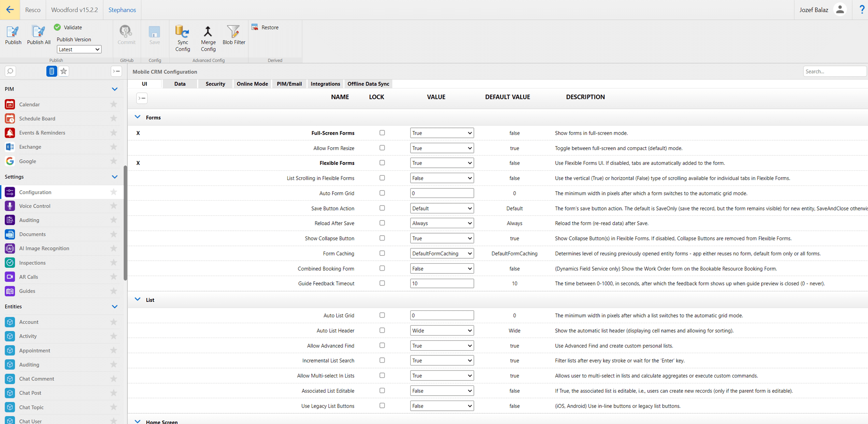Image resolution: width=868 pixels, height=424 pixels.
Task: Open the Offline Data Sync tab
Action: tap(368, 84)
